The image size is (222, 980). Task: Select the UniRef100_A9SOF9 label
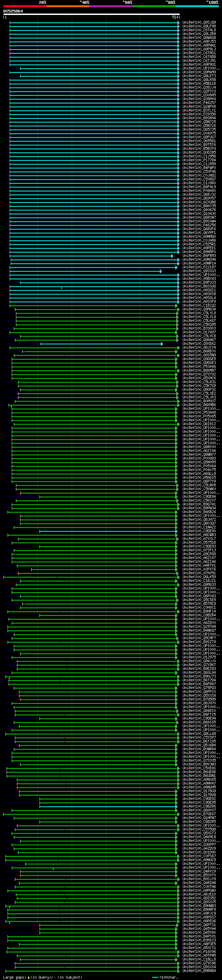[x=199, y=302]
